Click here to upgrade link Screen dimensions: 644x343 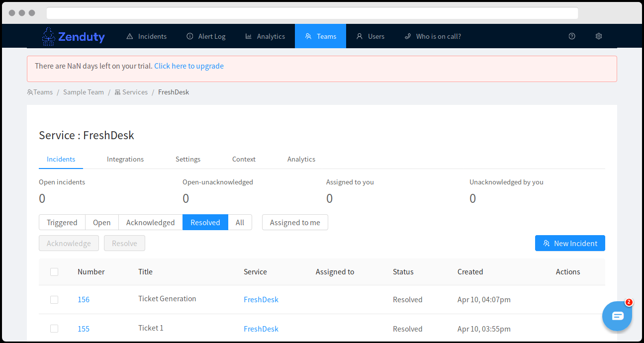click(189, 66)
